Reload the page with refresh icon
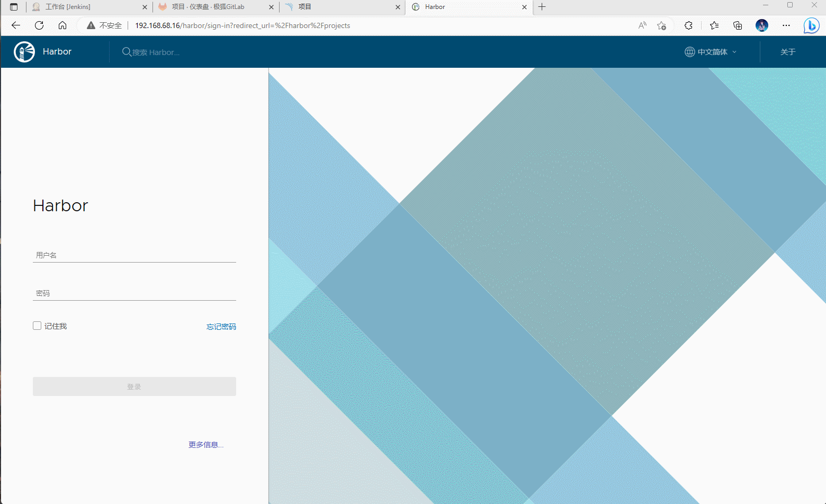This screenshot has width=826, height=504. tap(39, 25)
